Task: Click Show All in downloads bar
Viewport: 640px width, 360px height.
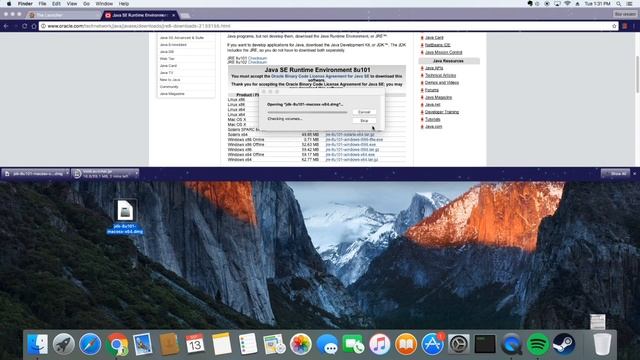Action: (615, 173)
